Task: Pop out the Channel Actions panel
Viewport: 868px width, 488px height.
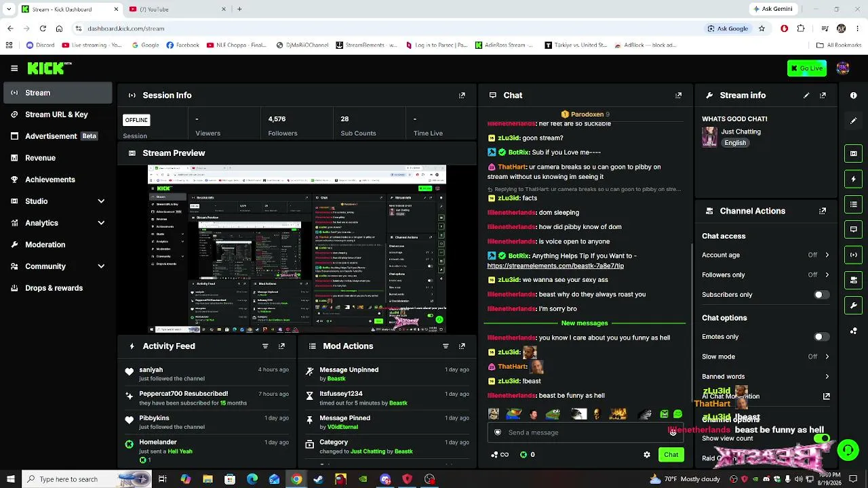Action: tap(823, 211)
